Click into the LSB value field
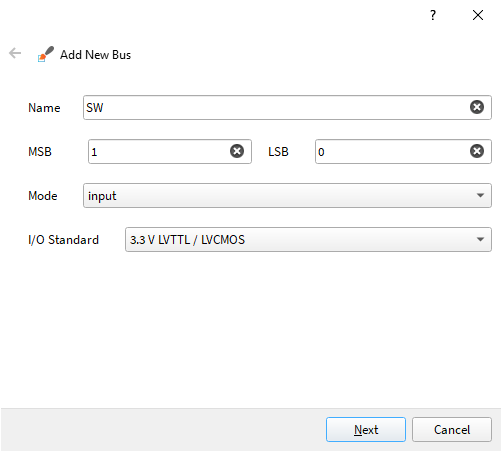The image size is (501, 451). coord(403,151)
